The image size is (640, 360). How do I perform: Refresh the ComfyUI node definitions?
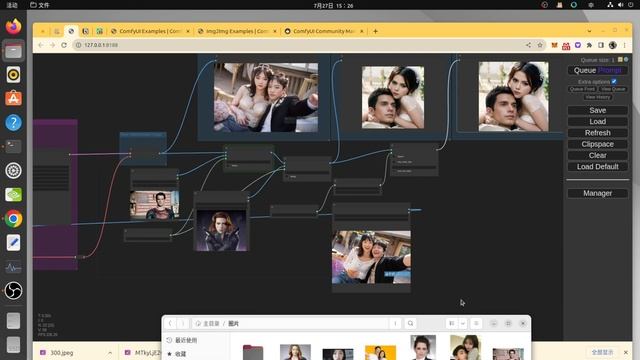598,133
